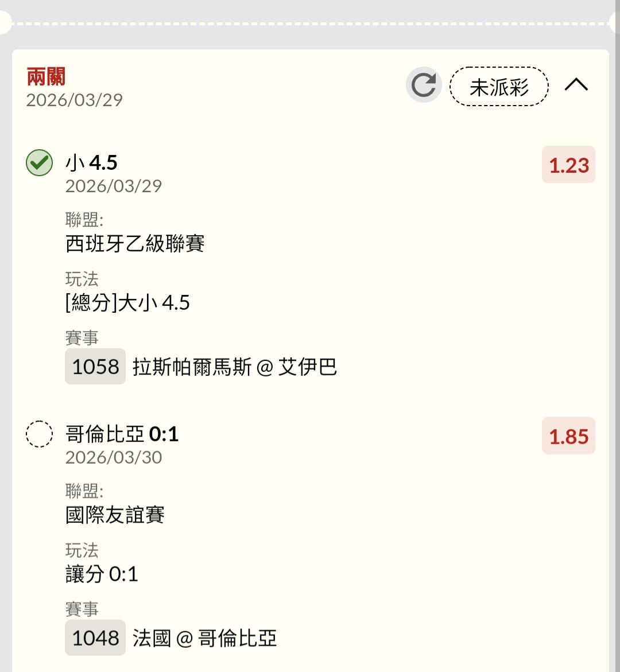Click the 讓分 0:1 play type
Screen dimensions: 620x672
tap(102, 574)
